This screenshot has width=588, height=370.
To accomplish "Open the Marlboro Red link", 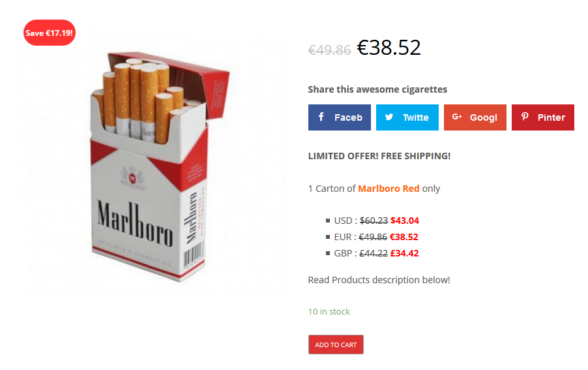I will [389, 189].
